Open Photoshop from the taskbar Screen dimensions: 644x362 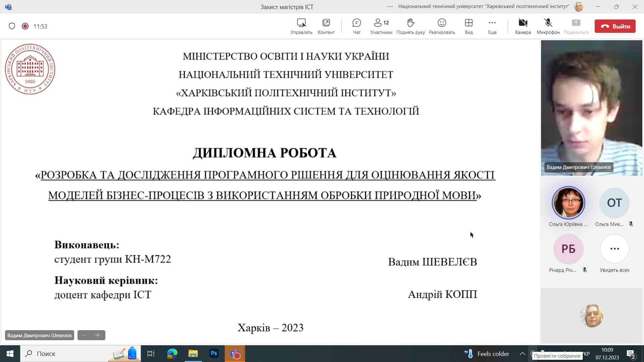[214, 353]
